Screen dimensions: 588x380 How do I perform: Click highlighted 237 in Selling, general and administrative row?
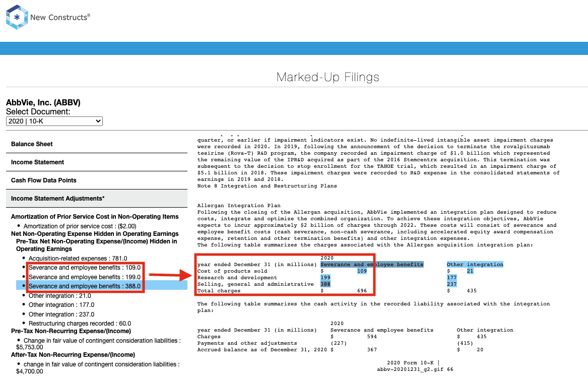pos(452,284)
